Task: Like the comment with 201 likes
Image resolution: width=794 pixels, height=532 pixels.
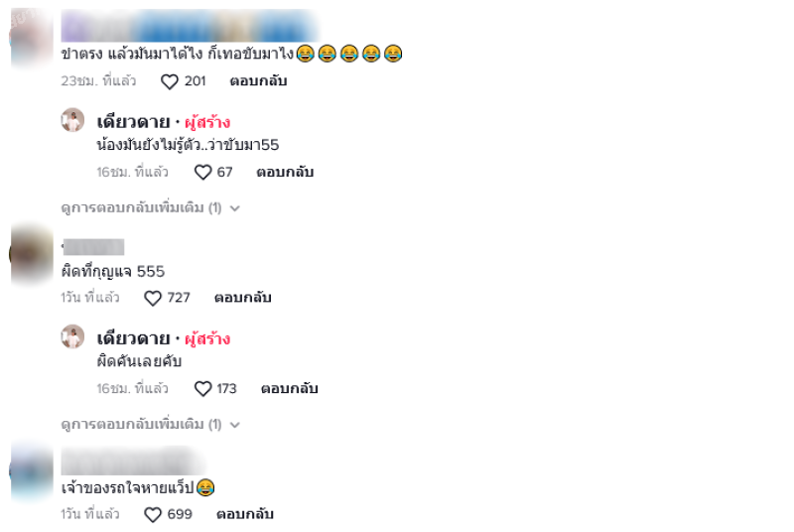Action: point(169,81)
